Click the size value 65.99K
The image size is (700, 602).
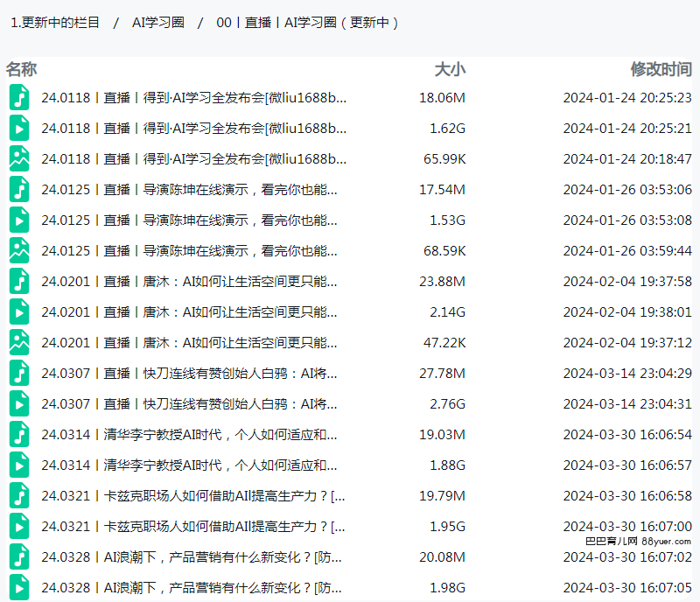click(444, 158)
